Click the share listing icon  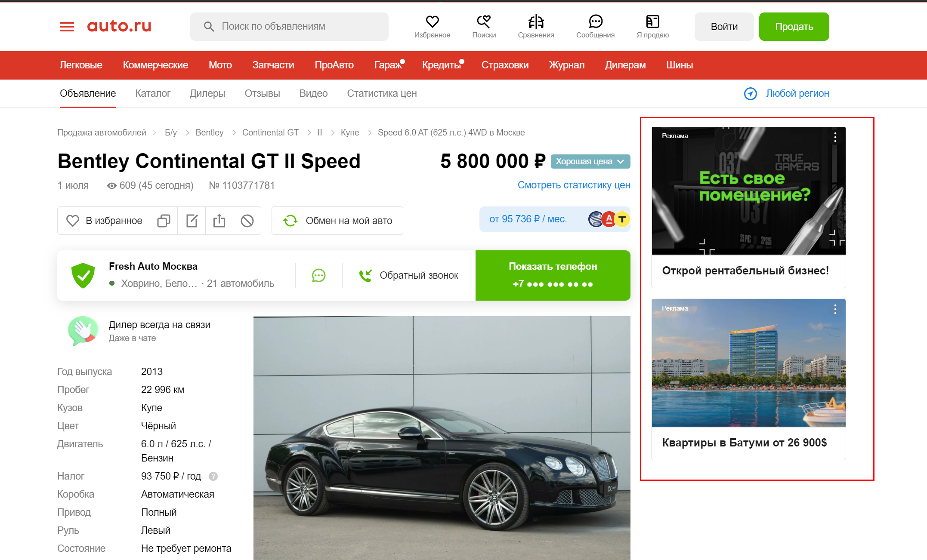click(x=219, y=221)
